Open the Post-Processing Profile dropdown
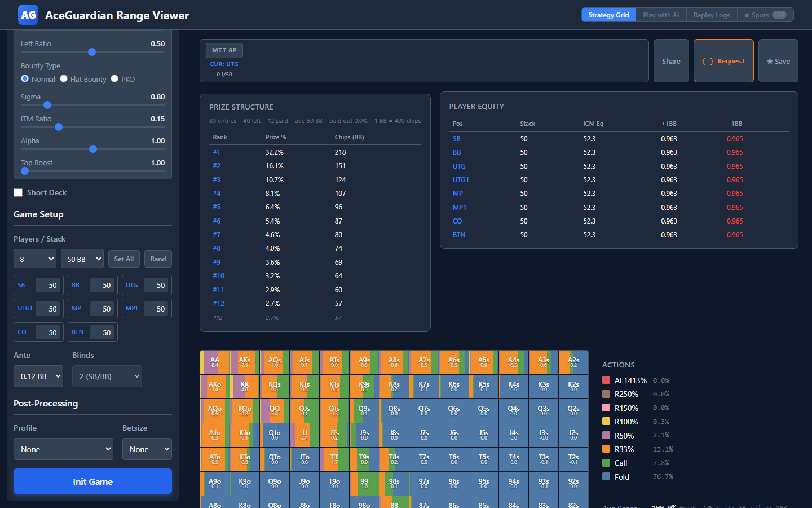The width and height of the screenshot is (812, 508). 63,449
